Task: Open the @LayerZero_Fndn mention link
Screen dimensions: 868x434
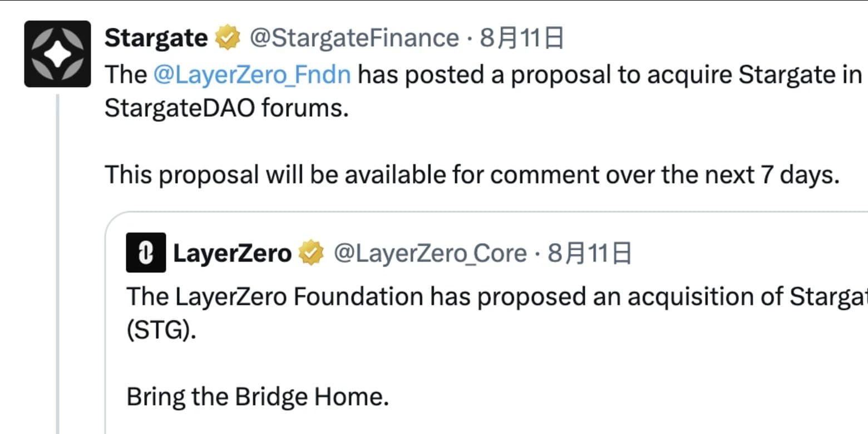Action: coord(252,75)
